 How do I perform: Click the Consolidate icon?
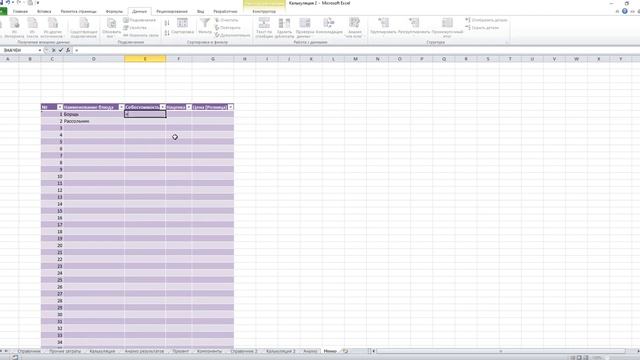pyautogui.click(x=329, y=26)
